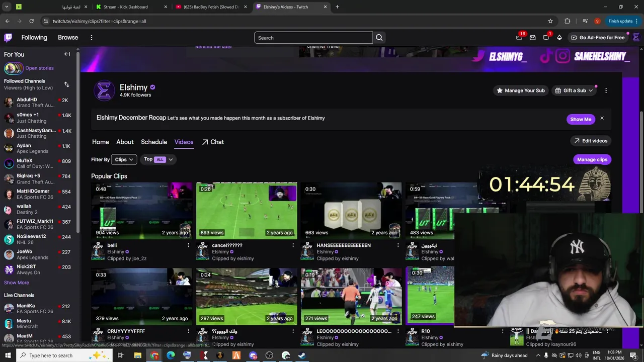
Task: Open the user avatar menu on Twitch
Action: point(636,37)
